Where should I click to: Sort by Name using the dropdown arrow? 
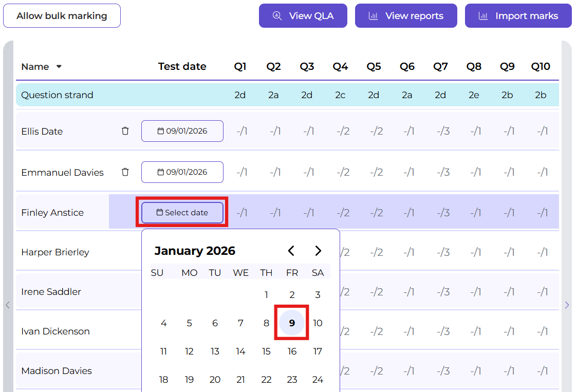[x=59, y=67]
